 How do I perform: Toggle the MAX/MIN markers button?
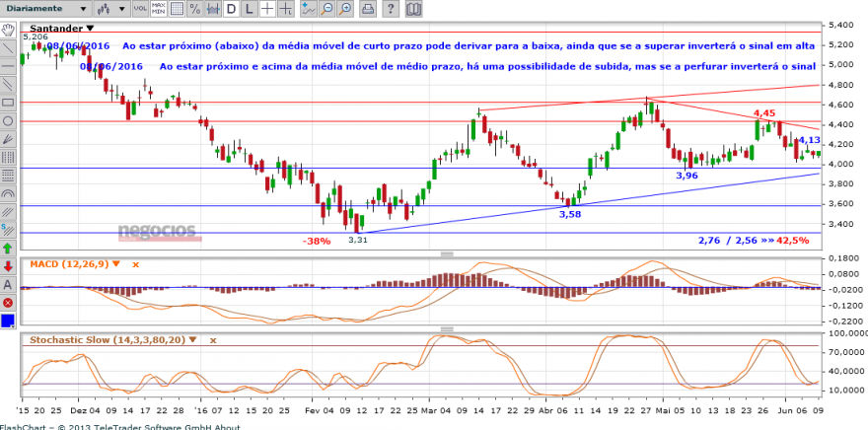tap(159, 8)
